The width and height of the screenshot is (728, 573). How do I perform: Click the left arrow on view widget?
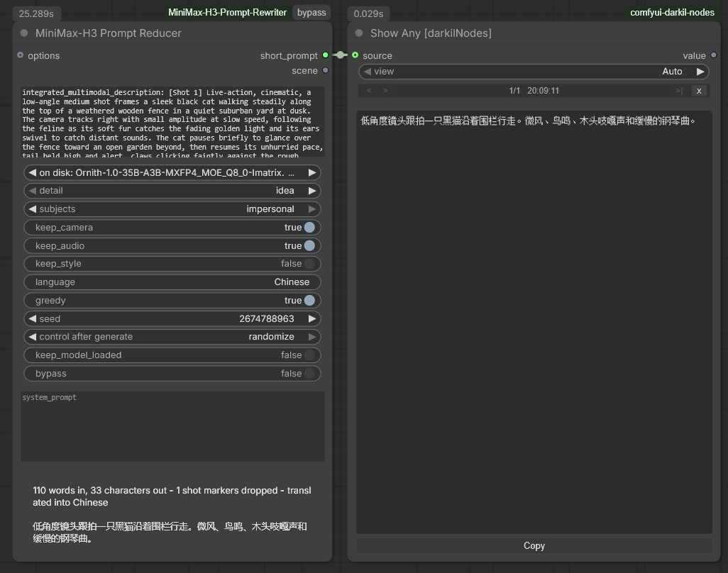pos(368,72)
